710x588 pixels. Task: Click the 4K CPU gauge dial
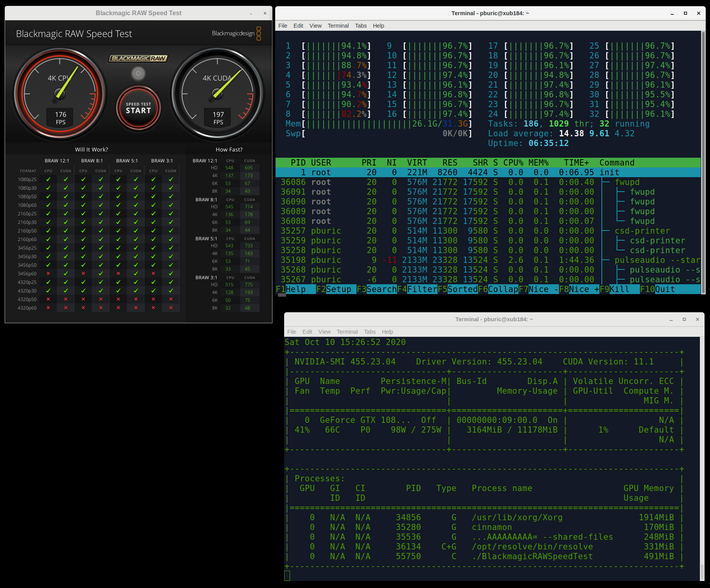60,93
